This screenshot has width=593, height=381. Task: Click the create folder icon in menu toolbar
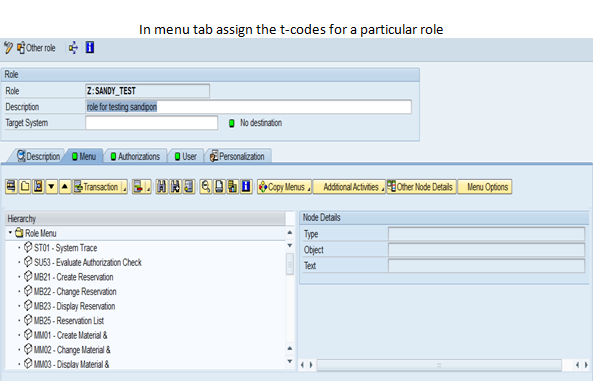[25, 187]
